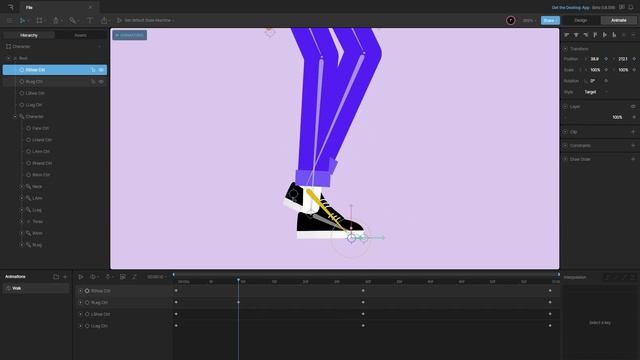Screen dimensions: 640x360
Task: Click align bottom icon in inspector
Action: pyautogui.click(x=614, y=36)
